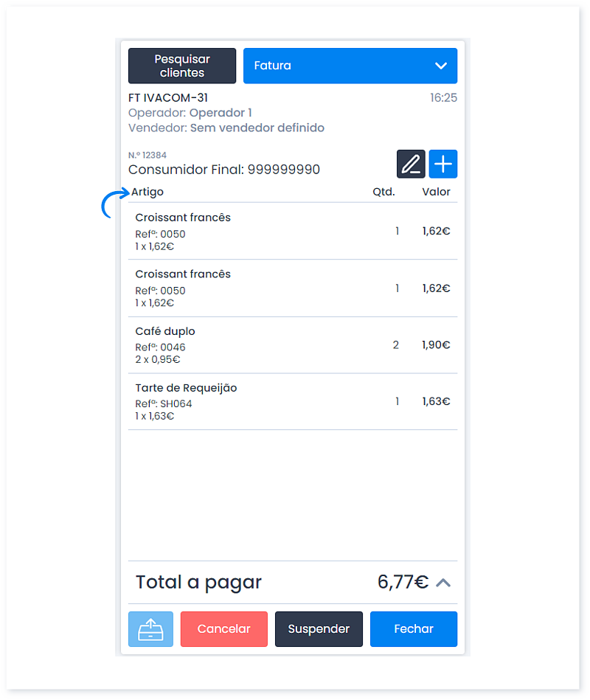Click the Vendedor Sem vendedor definido text
590x700 pixels.
(x=226, y=128)
